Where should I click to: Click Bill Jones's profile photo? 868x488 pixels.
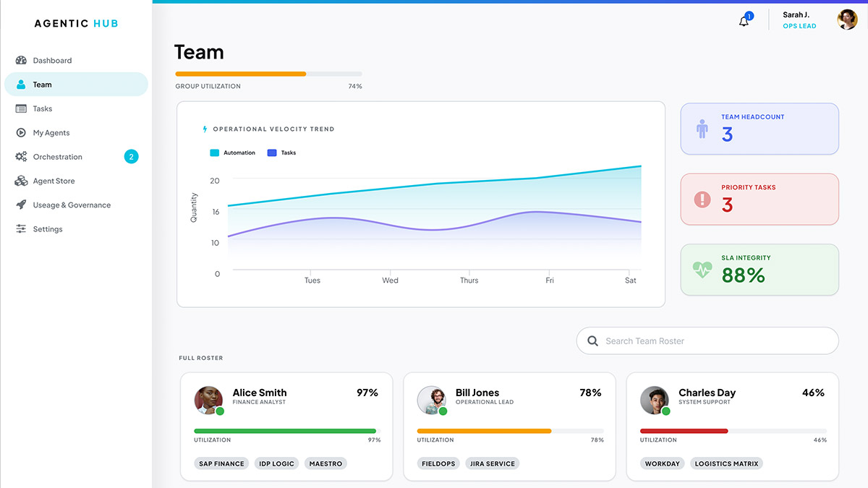[x=431, y=400]
